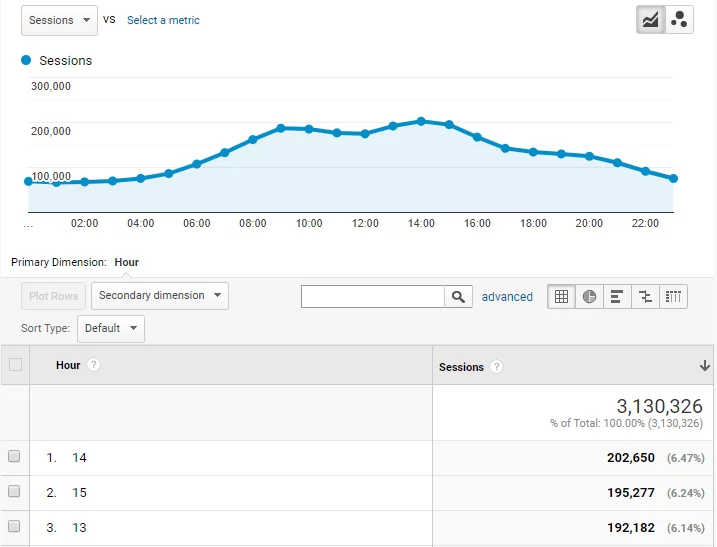Image resolution: width=717 pixels, height=547 pixels.
Task: Open the Sessions metric dropdown
Action: coord(59,20)
